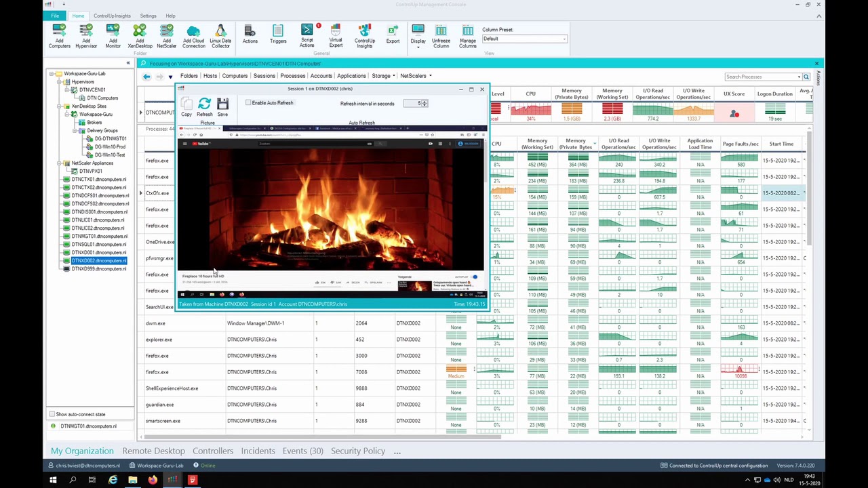
Task: Click the search magnifier icon
Action: point(806,77)
